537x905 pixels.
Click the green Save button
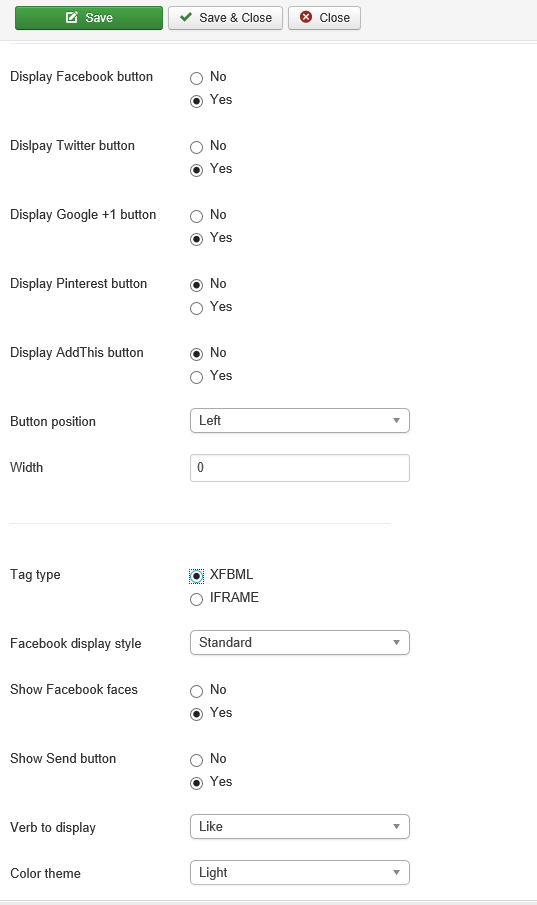(89, 18)
